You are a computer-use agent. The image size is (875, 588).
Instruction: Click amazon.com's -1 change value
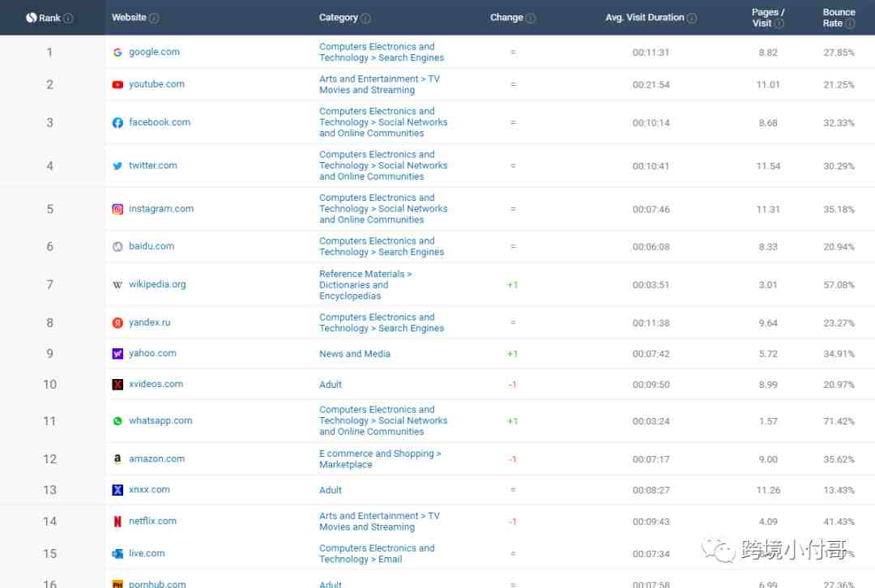512,460
